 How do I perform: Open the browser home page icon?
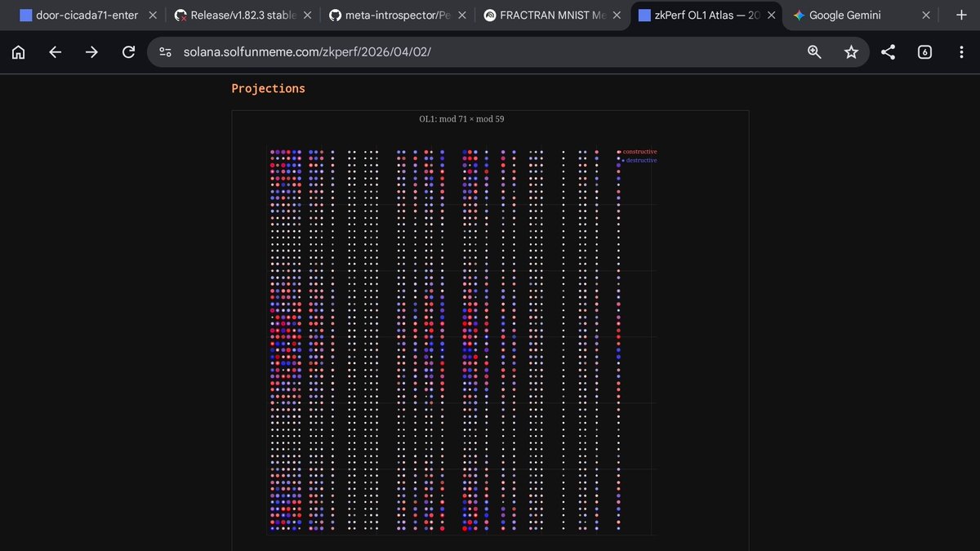tap(18, 52)
